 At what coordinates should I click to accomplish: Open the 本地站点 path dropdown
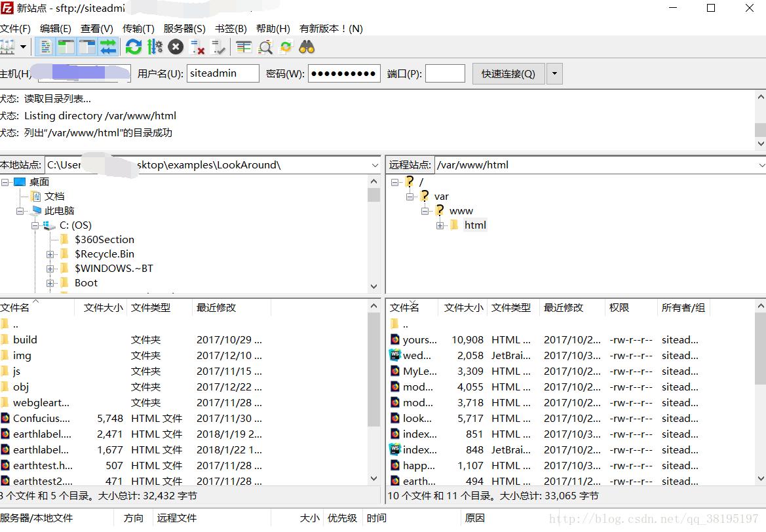(x=375, y=165)
